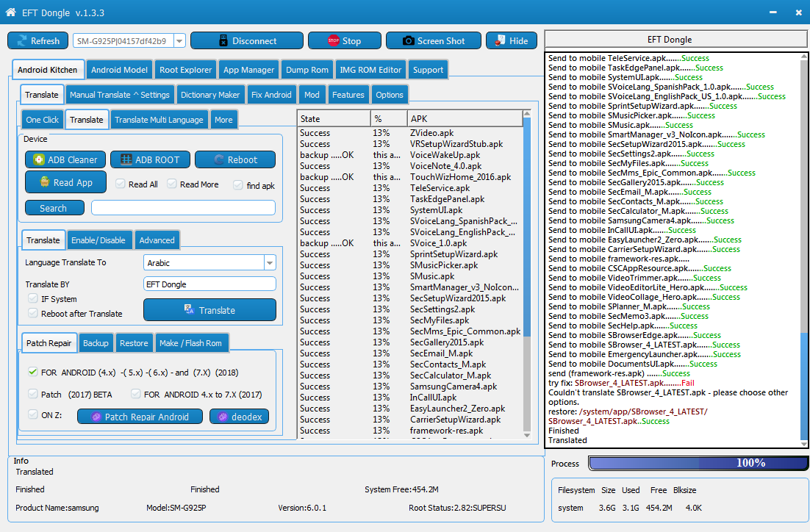The image size is (810, 532).
Task: Click the % column header
Action: point(389,119)
